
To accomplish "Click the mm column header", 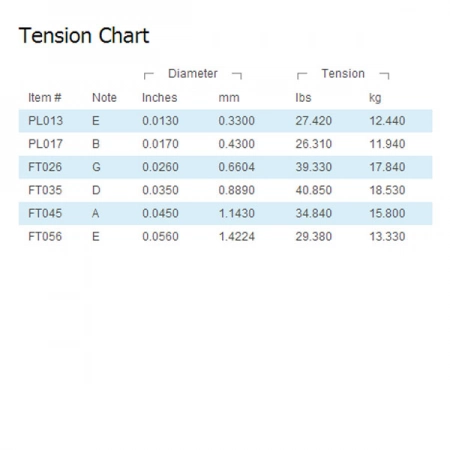I will tap(229, 98).
